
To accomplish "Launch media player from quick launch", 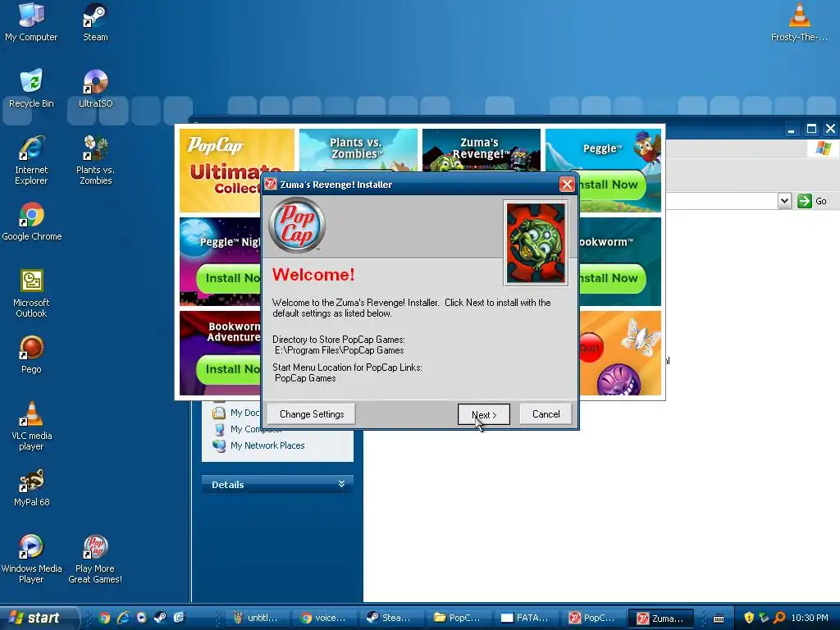I will (x=141, y=618).
